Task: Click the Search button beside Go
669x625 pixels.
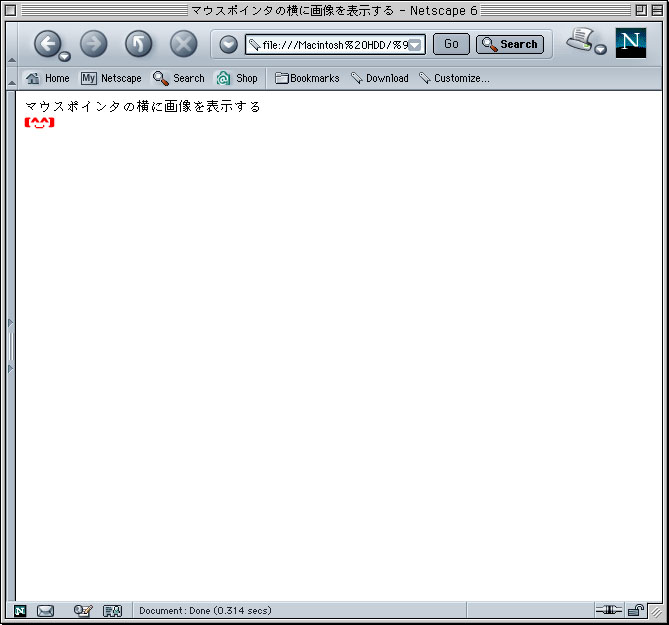Action: click(510, 44)
